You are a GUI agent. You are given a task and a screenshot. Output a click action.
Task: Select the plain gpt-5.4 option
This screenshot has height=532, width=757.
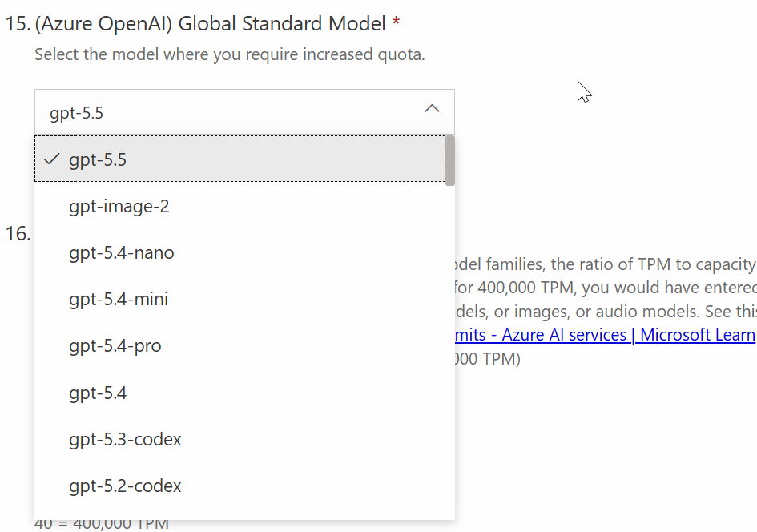[240, 393]
